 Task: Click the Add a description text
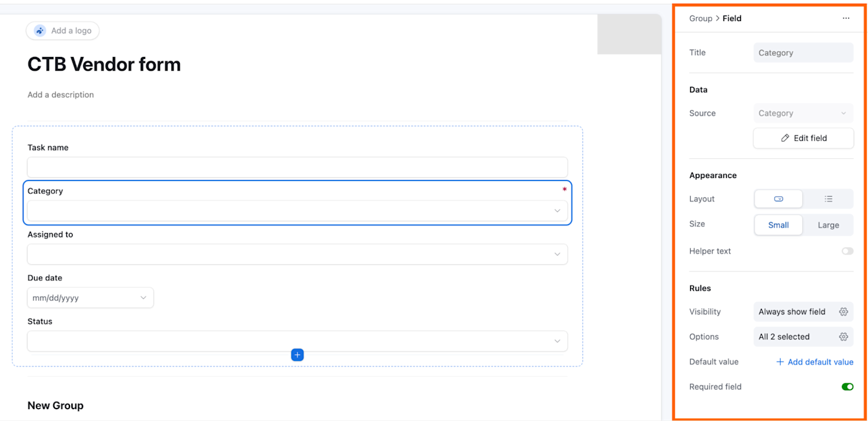61,95
